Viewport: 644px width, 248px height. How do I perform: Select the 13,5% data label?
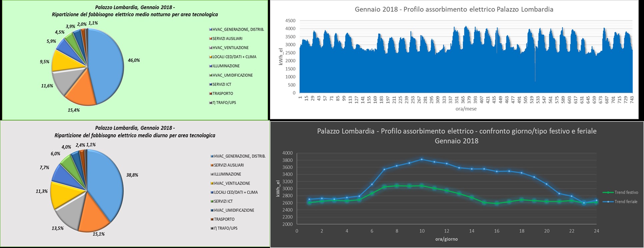coord(57,228)
